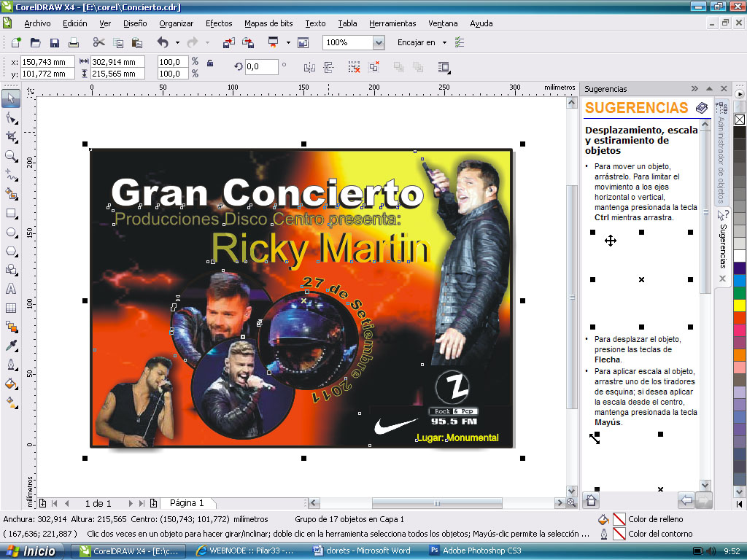
Task: Click the rotation angle input field
Action: 261,67
